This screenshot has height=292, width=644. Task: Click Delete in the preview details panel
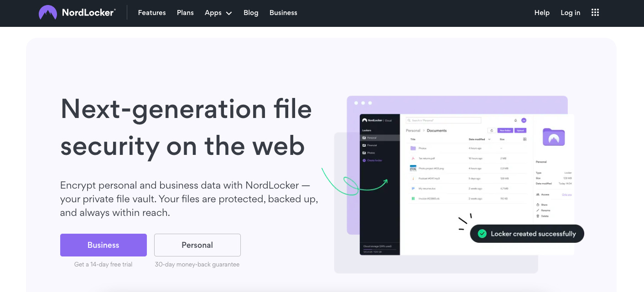(542, 216)
